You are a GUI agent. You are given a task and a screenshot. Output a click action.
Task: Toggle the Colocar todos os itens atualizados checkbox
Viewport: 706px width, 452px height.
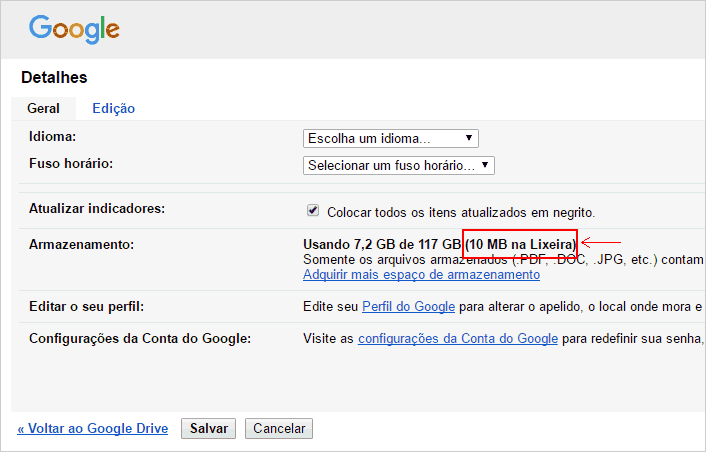click(313, 210)
